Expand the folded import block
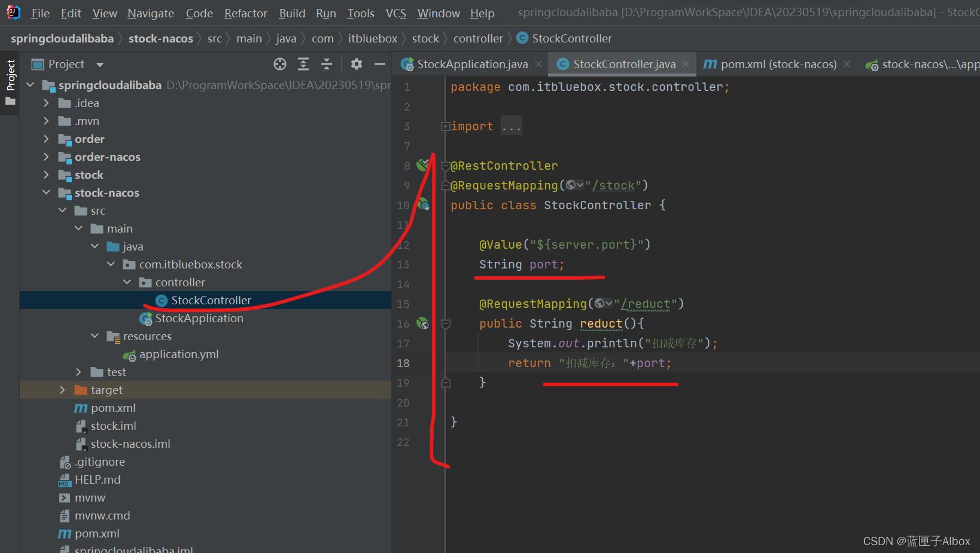This screenshot has height=553, width=980. coord(445,126)
